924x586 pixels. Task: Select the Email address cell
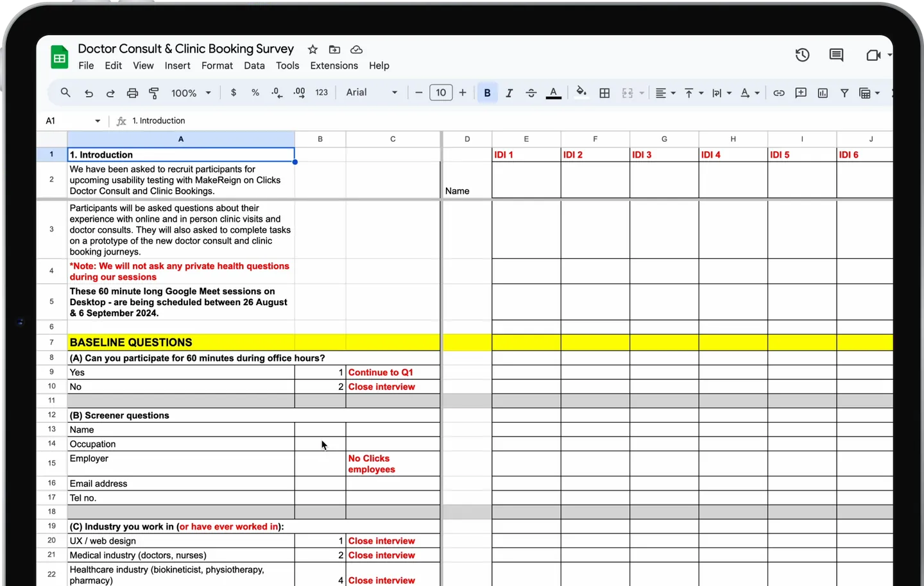click(181, 483)
